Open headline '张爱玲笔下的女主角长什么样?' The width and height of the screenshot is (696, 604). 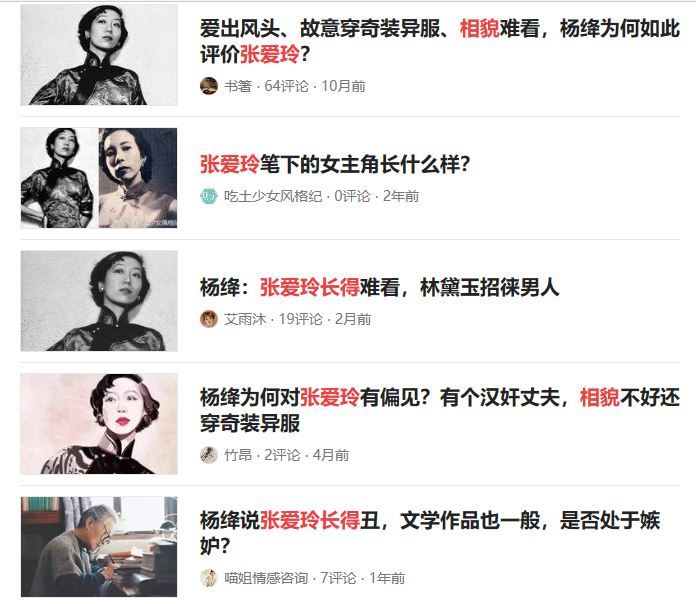[x=335, y=164]
